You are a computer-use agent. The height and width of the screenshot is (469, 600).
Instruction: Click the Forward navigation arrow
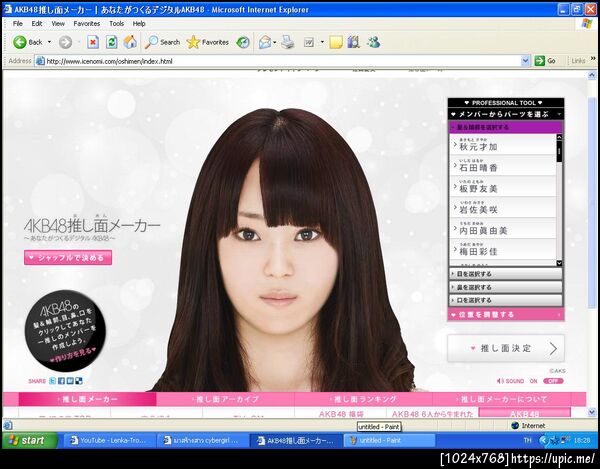tap(65, 42)
